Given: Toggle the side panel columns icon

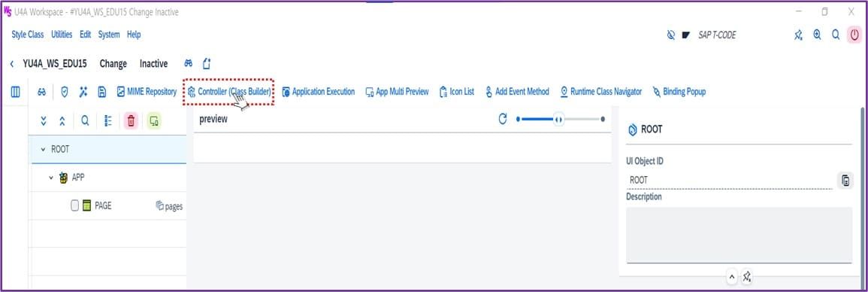Looking at the screenshot, I should (16, 92).
